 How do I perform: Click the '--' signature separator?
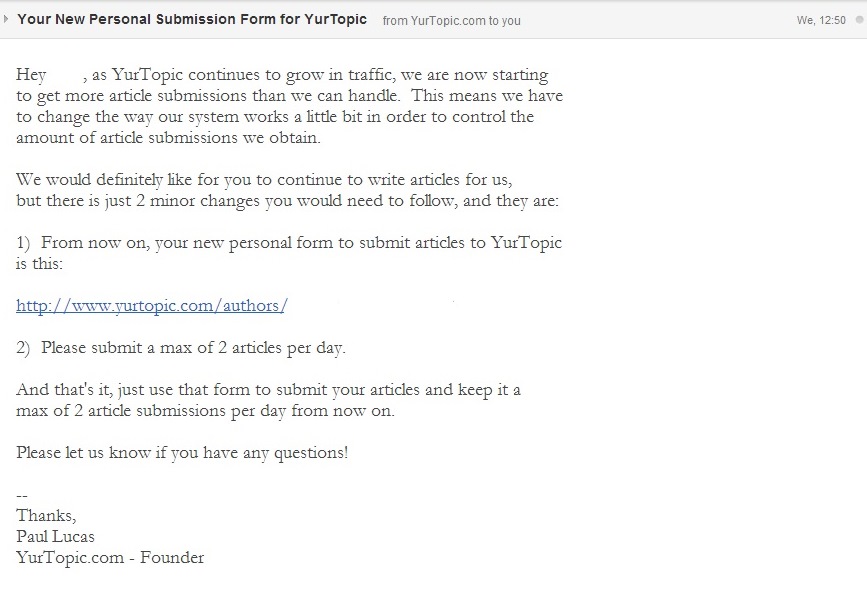pyautogui.click(x=22, y=496)
